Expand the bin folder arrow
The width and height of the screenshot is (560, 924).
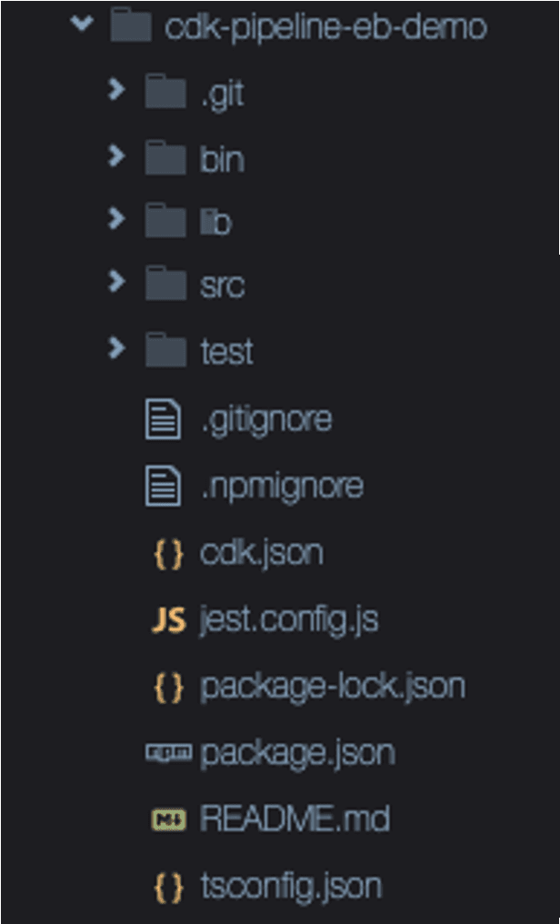pyautogui.click(x=116, y=156)
